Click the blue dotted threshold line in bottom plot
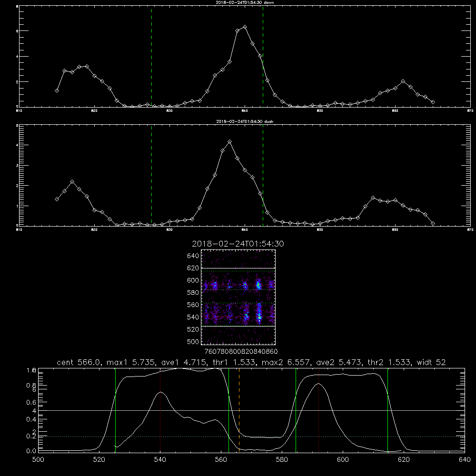 [x=251, y=436]
